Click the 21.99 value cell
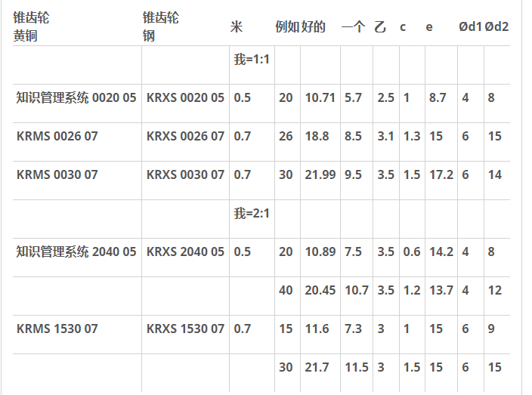 click(320, 175)
